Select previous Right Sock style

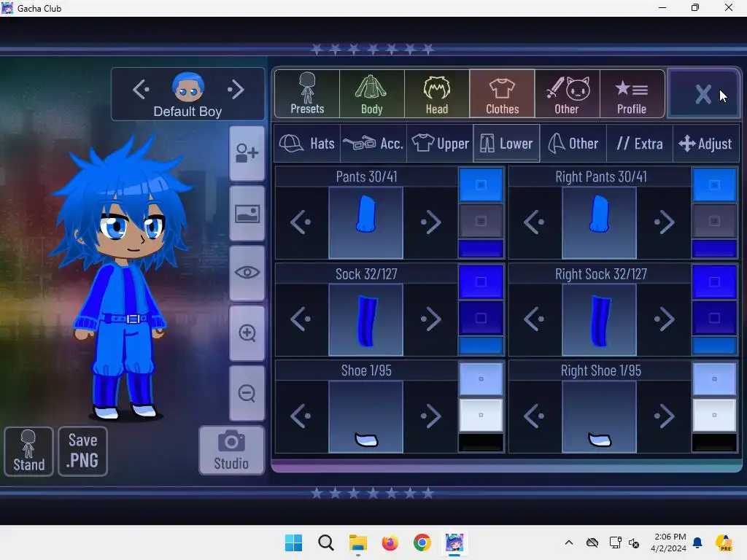tap(534, 319)
